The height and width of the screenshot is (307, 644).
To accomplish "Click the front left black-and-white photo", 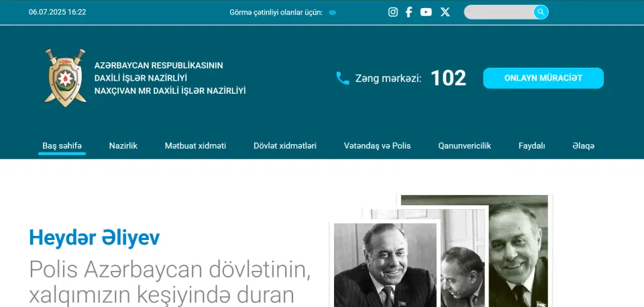I will [385, 265].
